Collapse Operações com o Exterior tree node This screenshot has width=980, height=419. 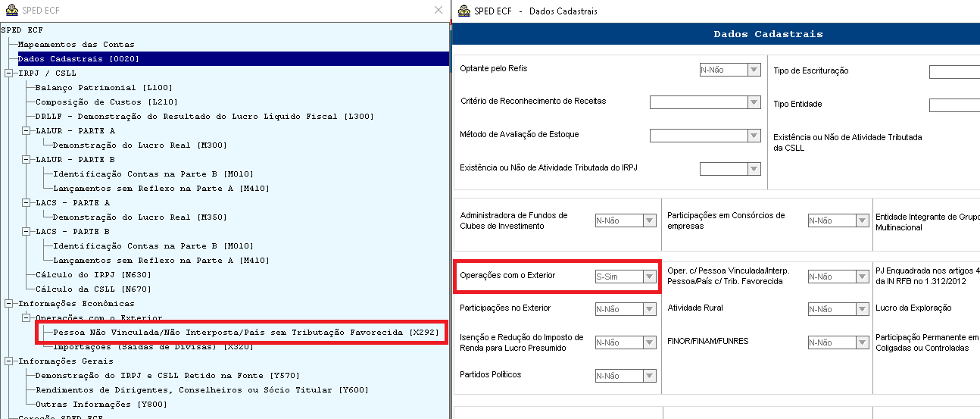click(x=26, y=318)
